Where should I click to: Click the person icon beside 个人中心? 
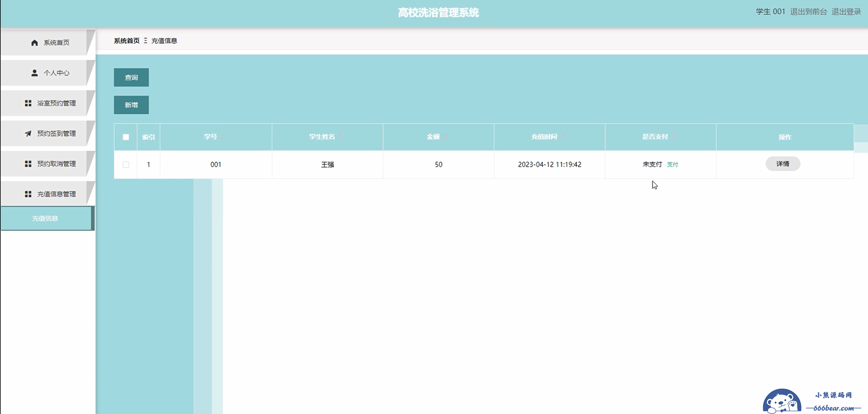click(35, 73)
